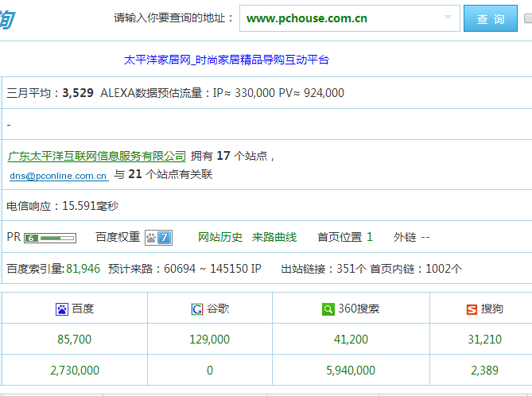Open the 太平洋家居网 site title link
This screenshot has height=396, width=532.
(x=227, y=60)
